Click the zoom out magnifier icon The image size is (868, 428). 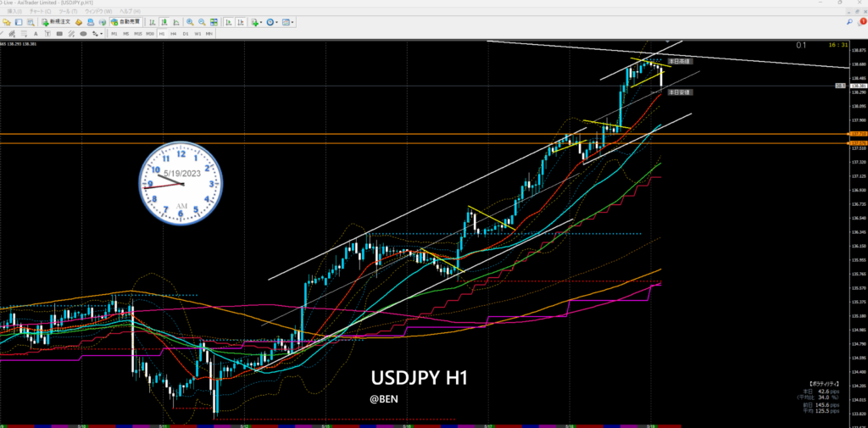(x=202, y=22)
